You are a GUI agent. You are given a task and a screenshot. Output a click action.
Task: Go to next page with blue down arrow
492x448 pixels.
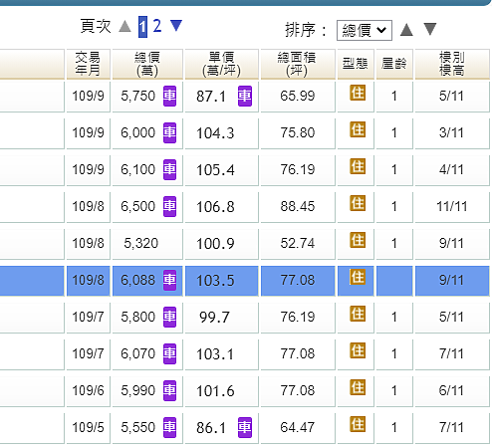point(176,26)
